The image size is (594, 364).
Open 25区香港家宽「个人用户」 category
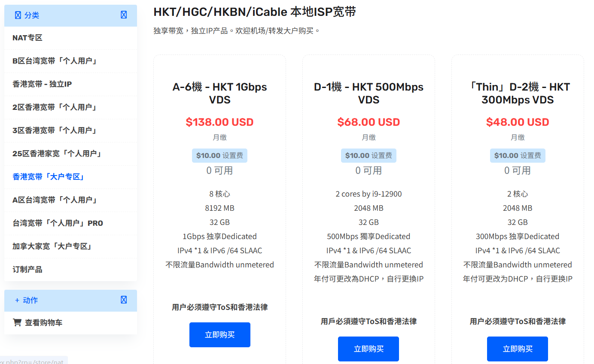click(x=70, y=154)
